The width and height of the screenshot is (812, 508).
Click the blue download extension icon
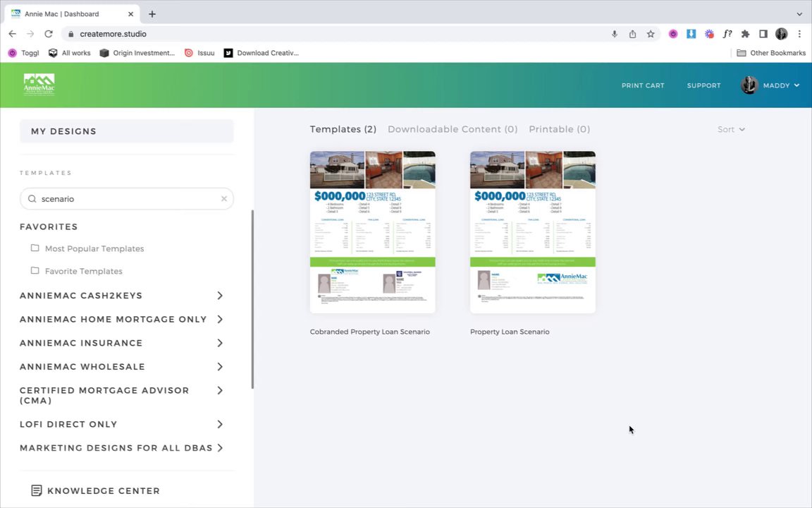691,34
